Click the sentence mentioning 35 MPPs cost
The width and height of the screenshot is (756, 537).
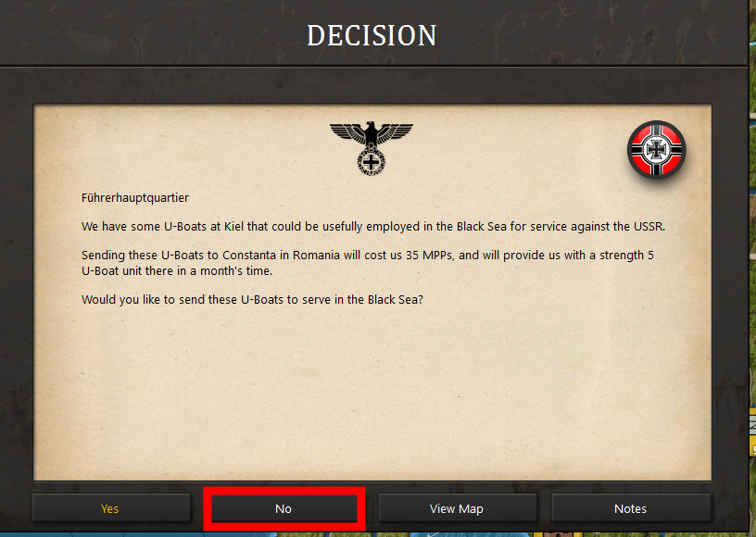pos(368,263)
